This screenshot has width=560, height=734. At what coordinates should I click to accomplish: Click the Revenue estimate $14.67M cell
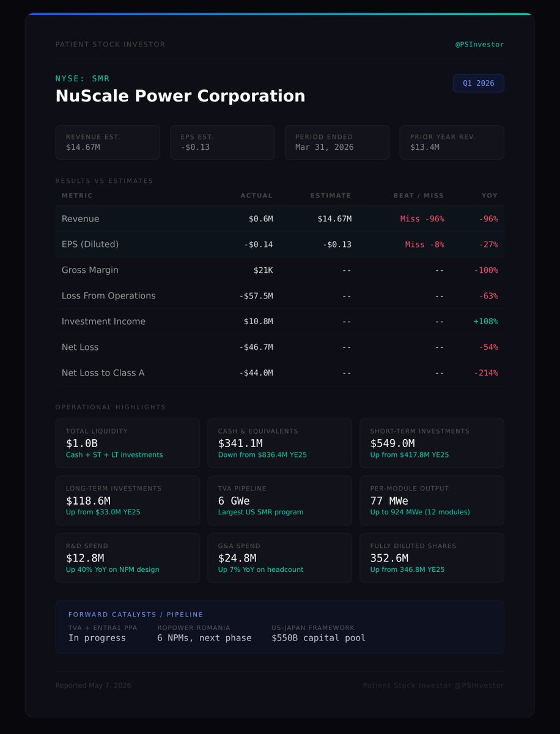pos(334,219)
